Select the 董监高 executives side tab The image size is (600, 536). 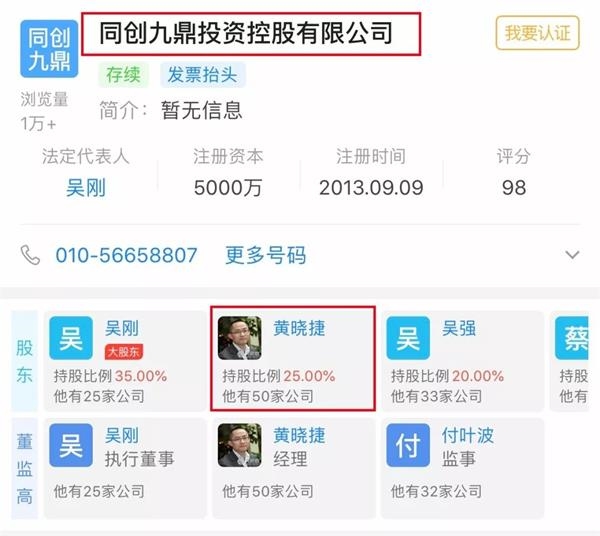[24, 469]
